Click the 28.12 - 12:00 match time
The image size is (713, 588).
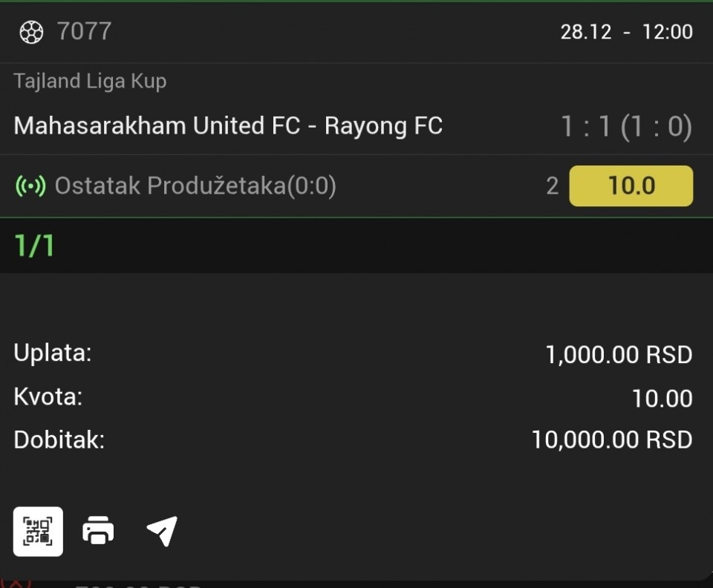click(626, 32)
